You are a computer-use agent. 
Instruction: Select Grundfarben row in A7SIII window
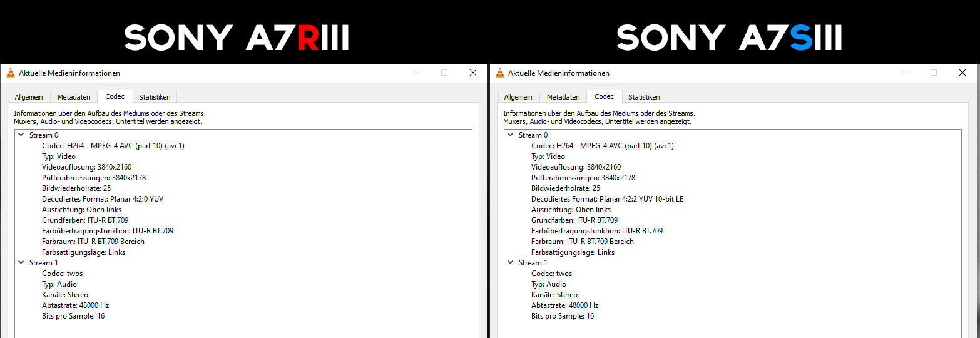click(574, 220)
